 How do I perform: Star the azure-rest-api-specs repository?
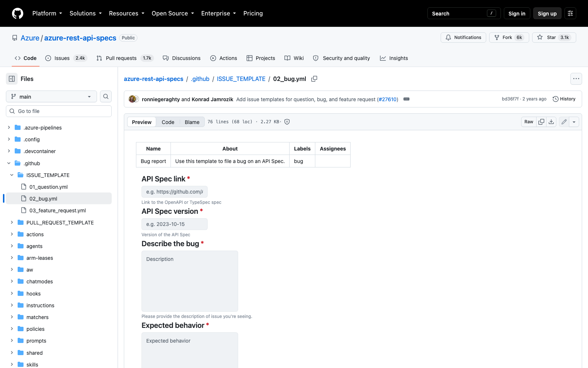click(554, 38)
